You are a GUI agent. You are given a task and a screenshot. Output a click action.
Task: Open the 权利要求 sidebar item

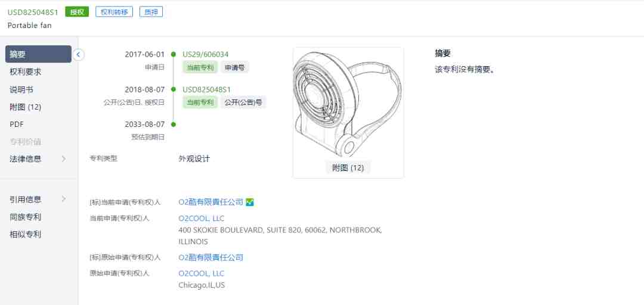click(x=26, y=72)
